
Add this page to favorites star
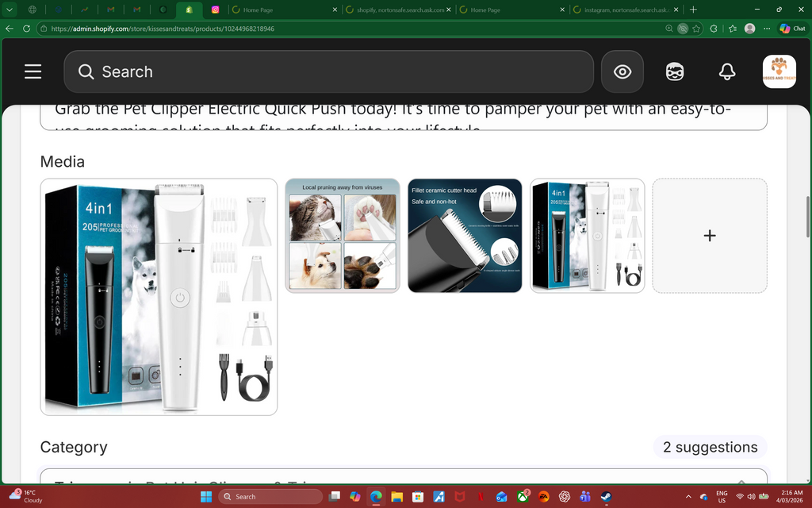696,29
